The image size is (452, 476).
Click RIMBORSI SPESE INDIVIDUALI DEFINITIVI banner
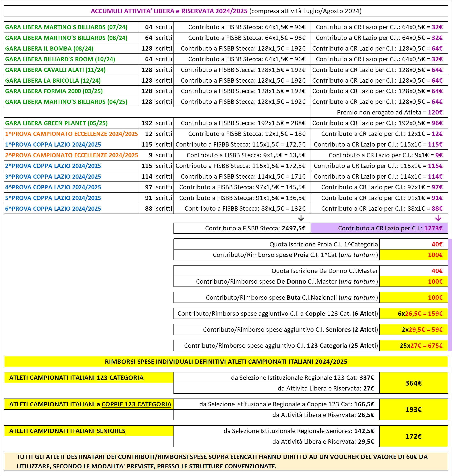226,362
